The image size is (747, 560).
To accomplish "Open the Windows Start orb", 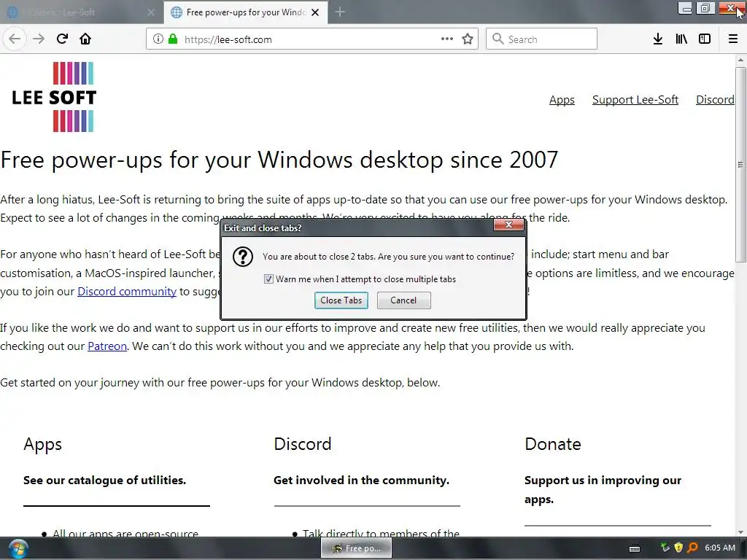I will click(x=18, y=549).
